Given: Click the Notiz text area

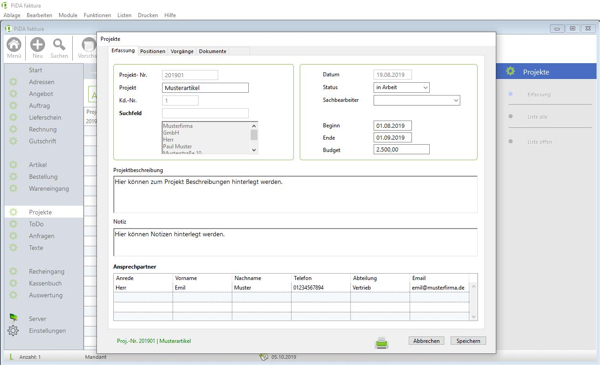Looking at the screenshot, I should 295,242.
